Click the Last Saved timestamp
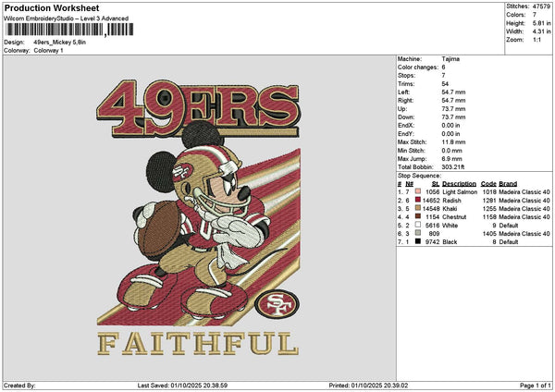Screen dimensions: 555x392 [x=182, y=386]
